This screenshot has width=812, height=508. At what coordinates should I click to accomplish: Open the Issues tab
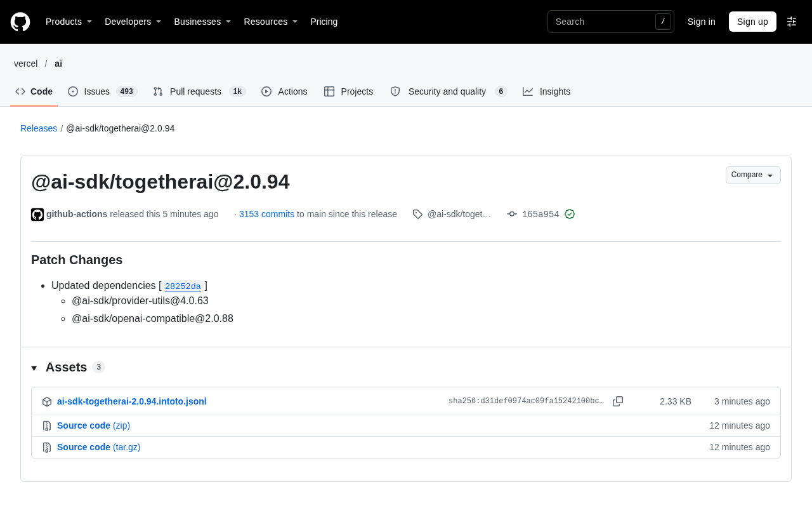(103, 91)
